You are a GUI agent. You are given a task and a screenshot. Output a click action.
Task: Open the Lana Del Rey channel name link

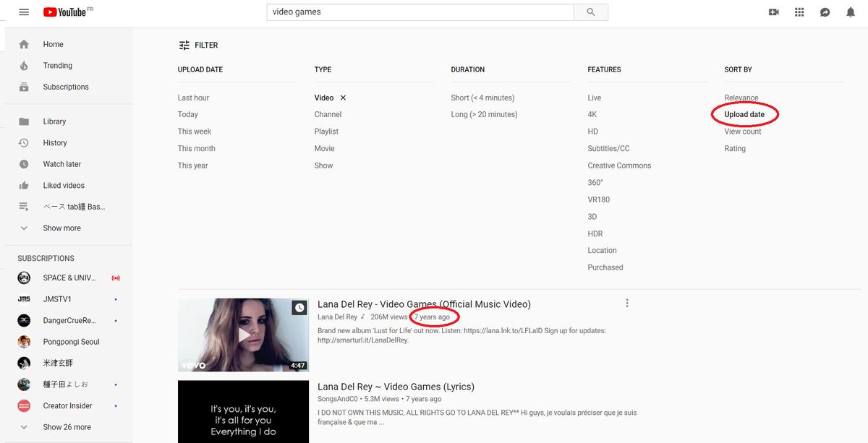337,317
